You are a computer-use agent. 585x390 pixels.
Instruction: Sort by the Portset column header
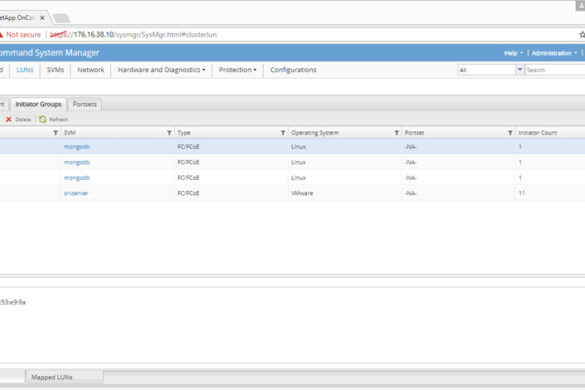click(x=414, y=132)
